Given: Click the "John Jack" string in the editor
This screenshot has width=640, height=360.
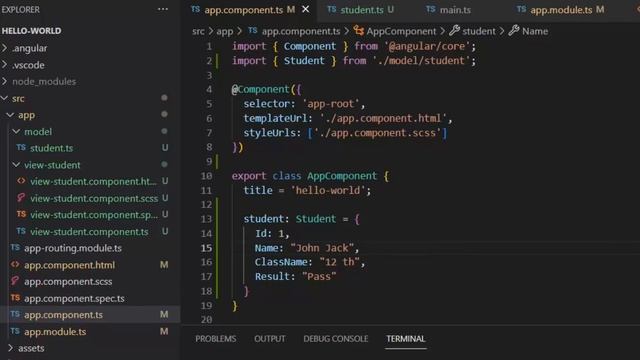Looking at the screenshot, I should tap(322, 248).
